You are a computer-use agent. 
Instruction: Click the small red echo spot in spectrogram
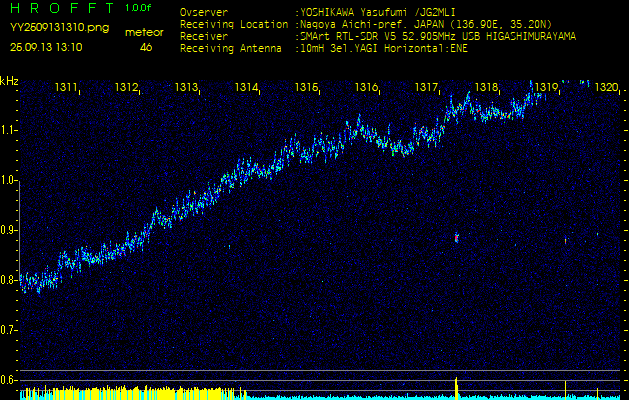click(x=457, y=238)
